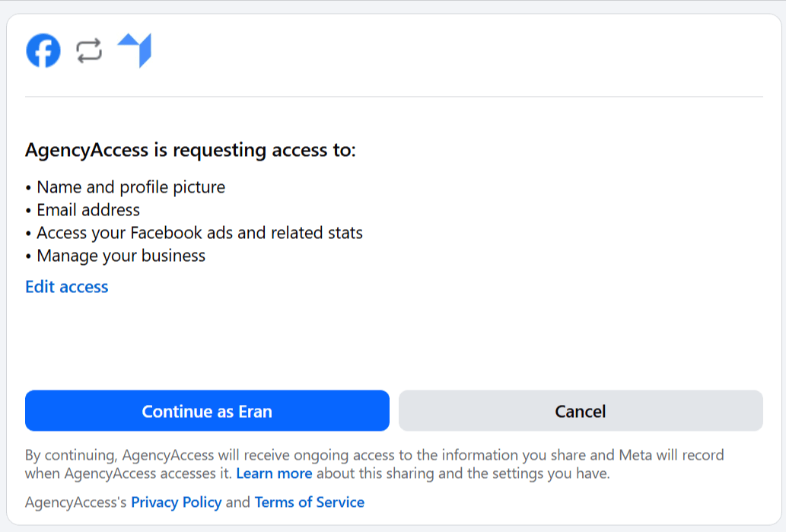Review Meta's sharing info via Learn more
Image resolution: width=786 pixels, height=532 pixels.
coord(274,473)
